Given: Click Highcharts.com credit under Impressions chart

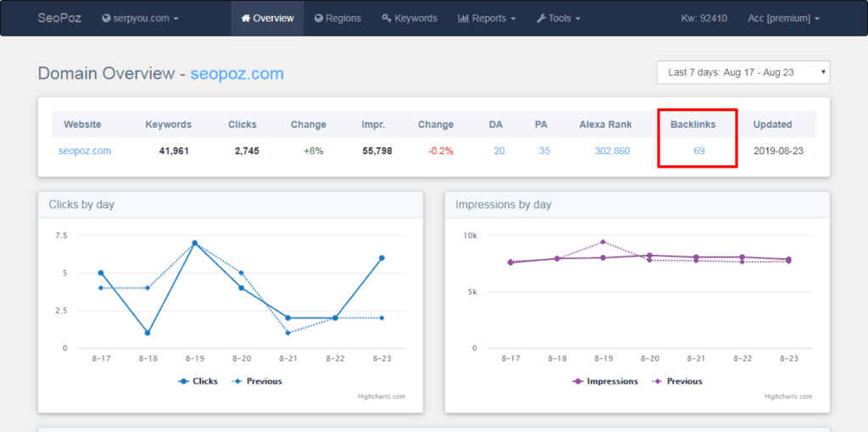Looking at the screenshot, I should (x=788, y=396).
